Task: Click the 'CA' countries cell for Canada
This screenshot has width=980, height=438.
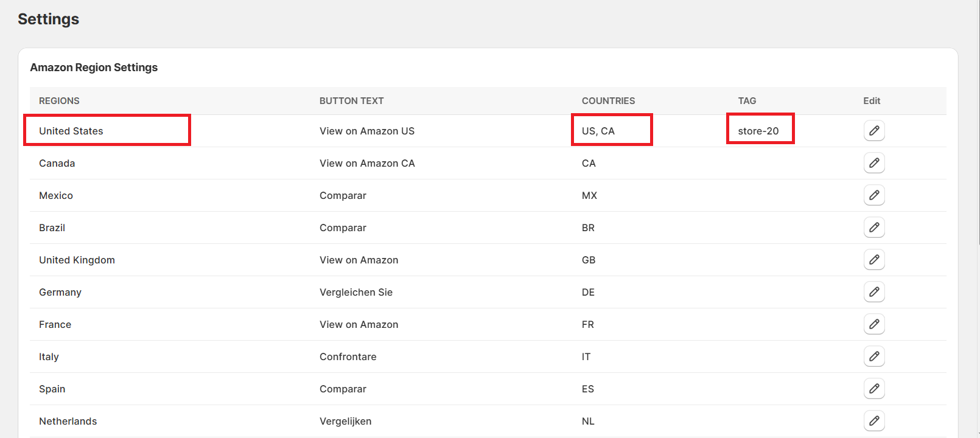Action: click(x=589, y=163)
